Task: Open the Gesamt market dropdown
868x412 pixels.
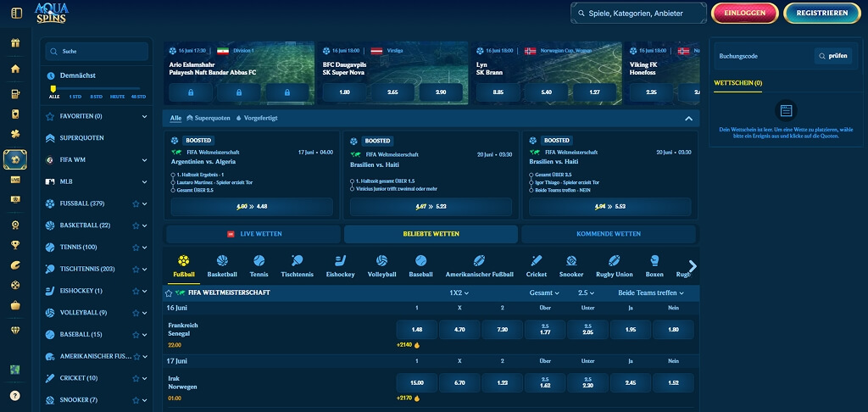Action: point(544,293)
